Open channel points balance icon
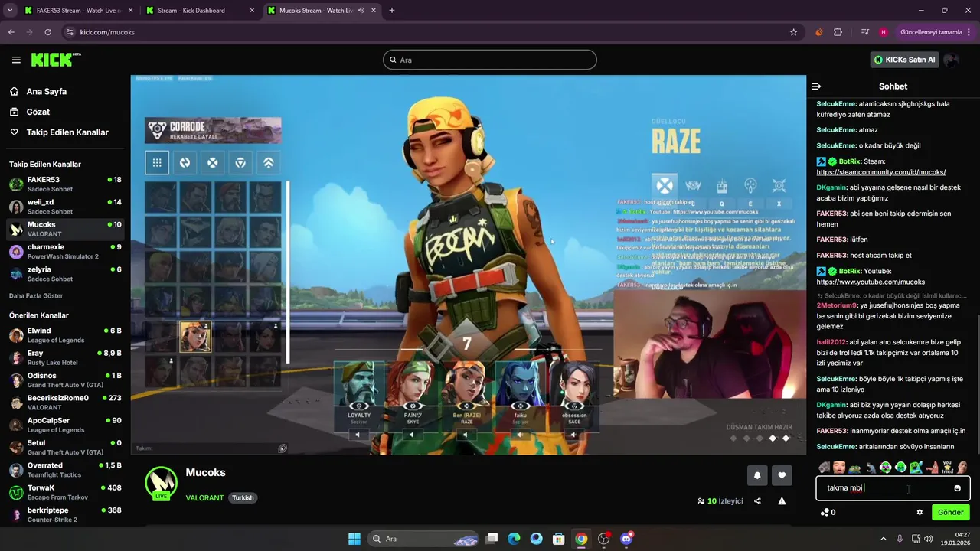 coord(828,513)
